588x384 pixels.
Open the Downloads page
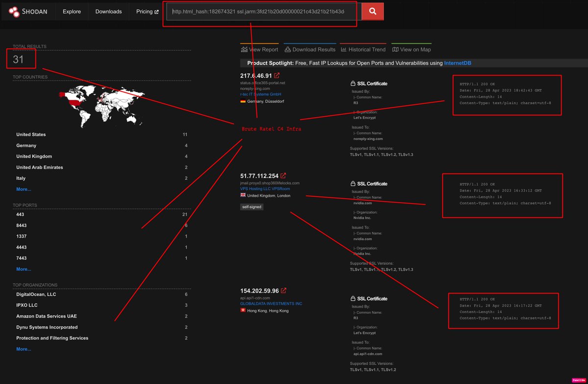[108, 11]
